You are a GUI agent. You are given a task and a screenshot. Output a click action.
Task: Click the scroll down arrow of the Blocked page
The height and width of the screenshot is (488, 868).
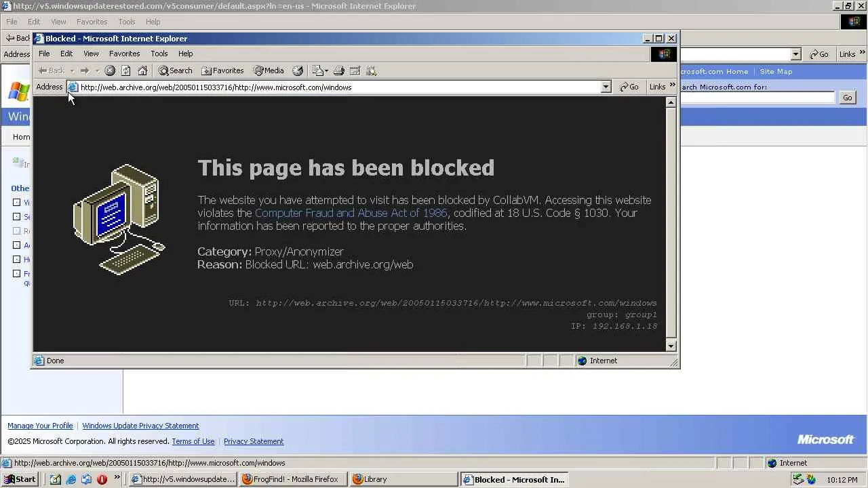pyautogui.click(x=671, y=346)
